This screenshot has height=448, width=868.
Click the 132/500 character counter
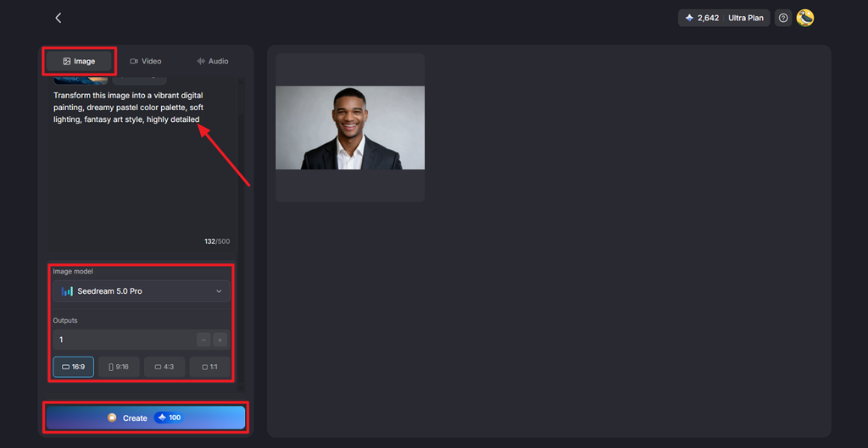tap(217, 241)
